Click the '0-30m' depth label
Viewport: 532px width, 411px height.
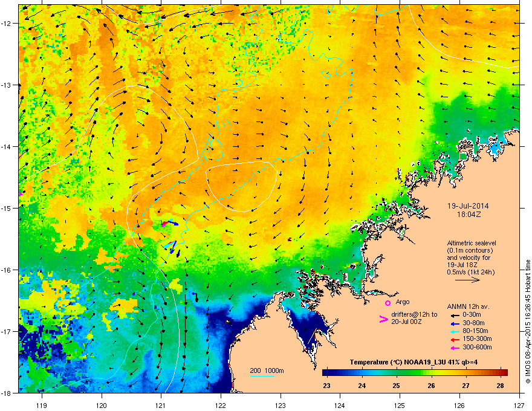(x=472, y=315)
